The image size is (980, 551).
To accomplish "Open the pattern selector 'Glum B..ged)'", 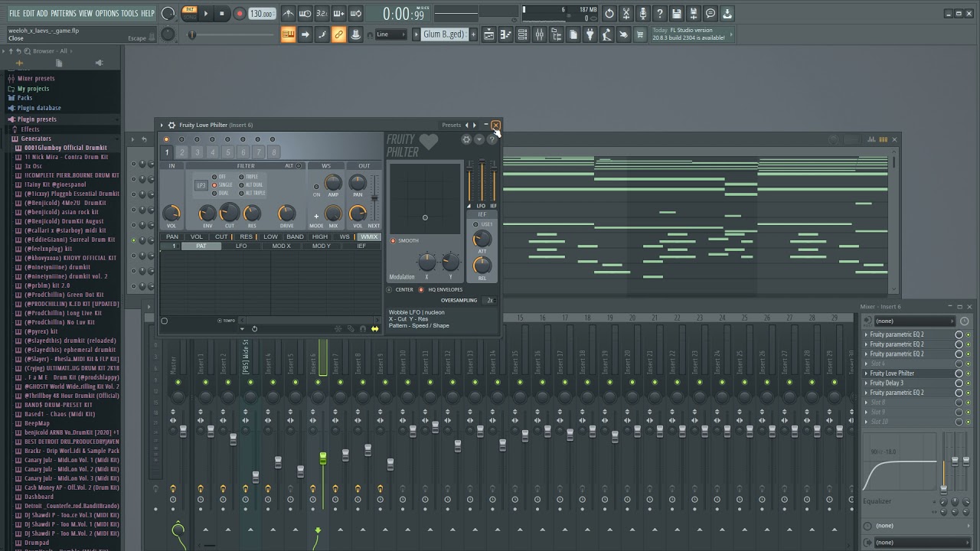I will (444, 34).
